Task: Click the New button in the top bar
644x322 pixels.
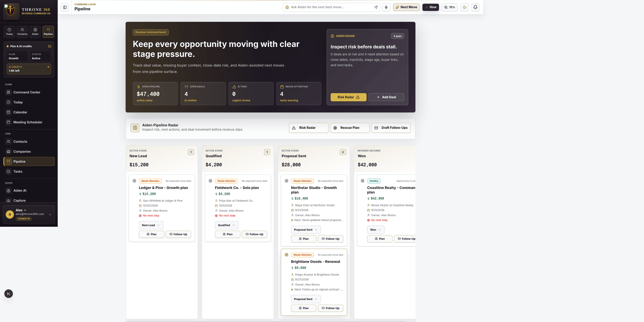Action: coord(430,7)
